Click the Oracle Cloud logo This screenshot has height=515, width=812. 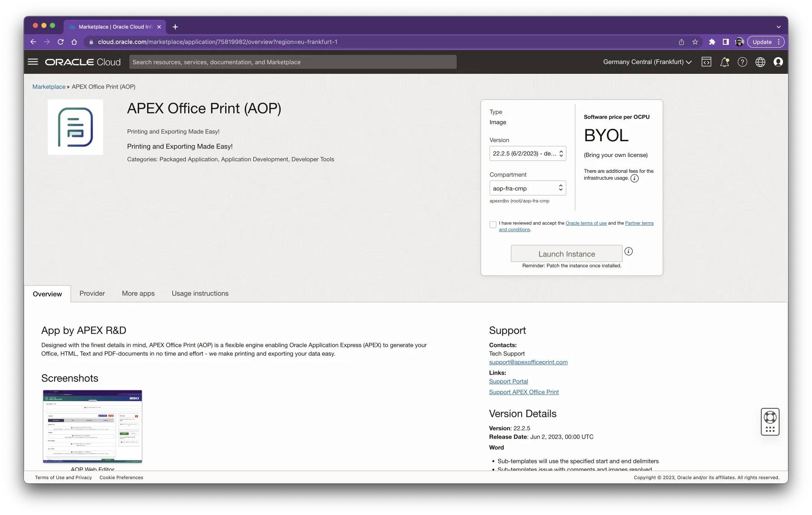[83, 62]
